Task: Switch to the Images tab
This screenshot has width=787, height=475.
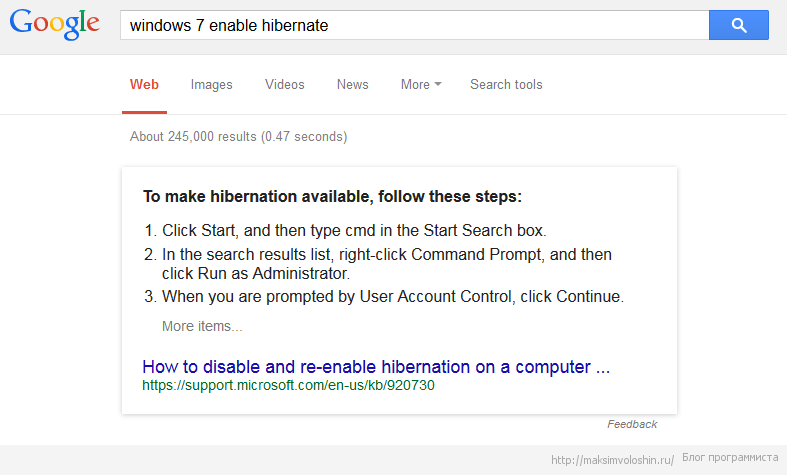Action: 211,84
